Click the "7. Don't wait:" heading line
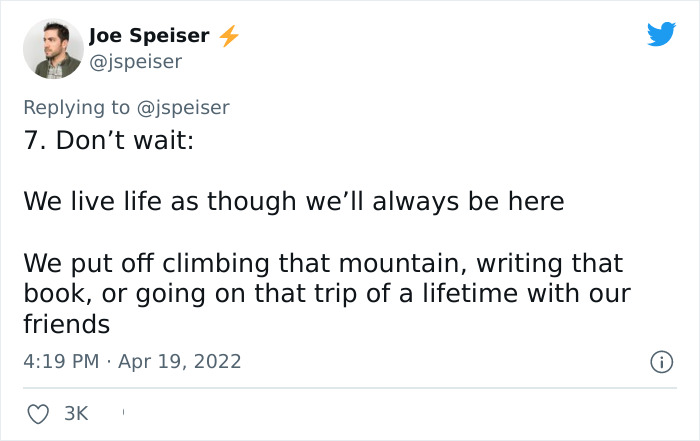This screenshot has height=441, width=700. click(x=108, y=140)
